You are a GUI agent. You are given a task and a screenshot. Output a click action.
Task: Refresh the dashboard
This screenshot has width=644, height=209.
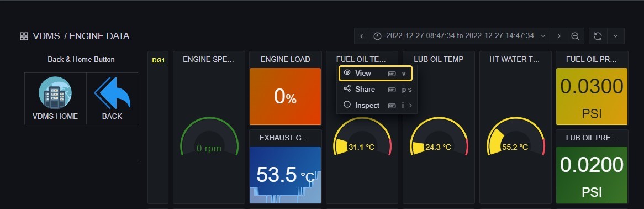pos(598,36)
